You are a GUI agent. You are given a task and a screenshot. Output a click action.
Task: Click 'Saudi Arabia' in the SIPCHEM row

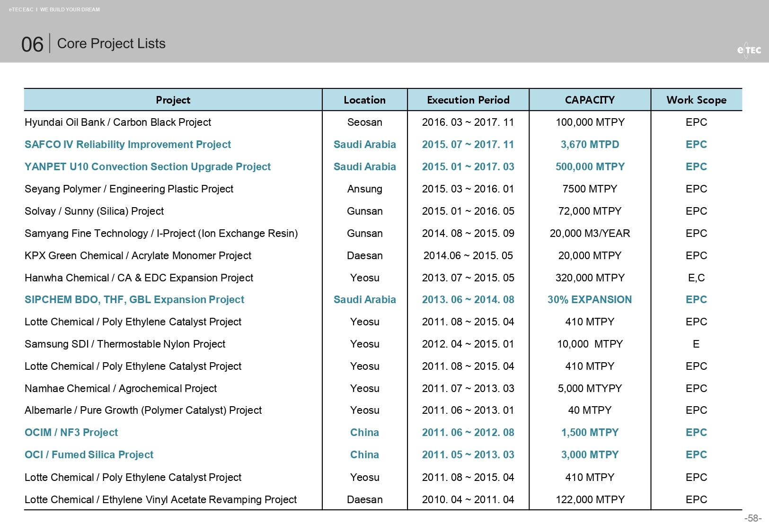364,299
